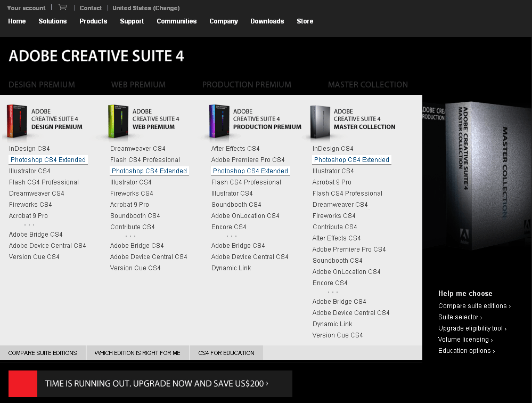Select Dynamic Link under Production Premium
Screen dimensions: 532x403
pyautogui.click(x=231, y=268)
